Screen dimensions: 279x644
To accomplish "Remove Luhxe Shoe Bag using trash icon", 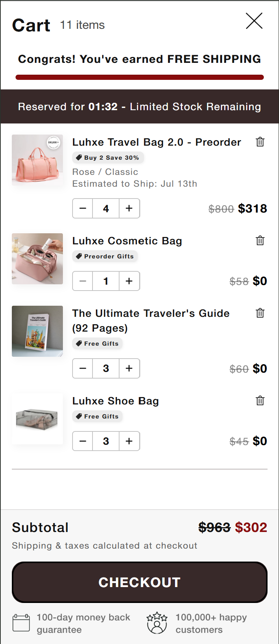I will 260,401.
